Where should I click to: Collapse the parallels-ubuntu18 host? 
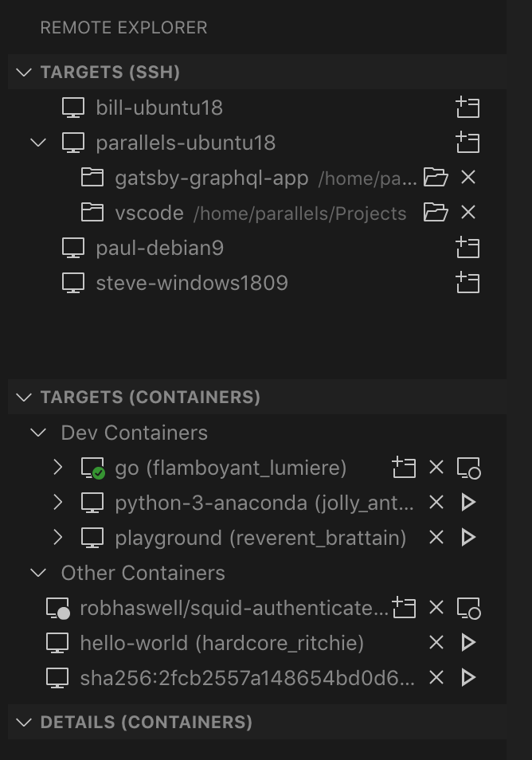click(37, 143)
